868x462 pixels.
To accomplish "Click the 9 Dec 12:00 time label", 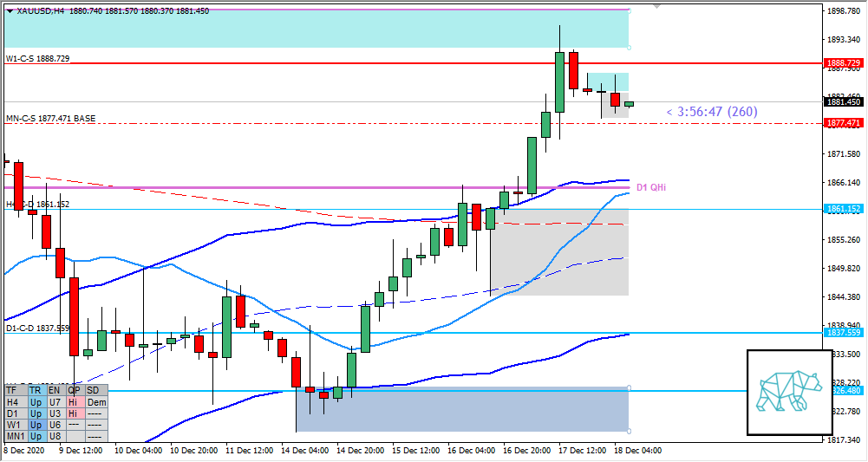I will (79, 451).
